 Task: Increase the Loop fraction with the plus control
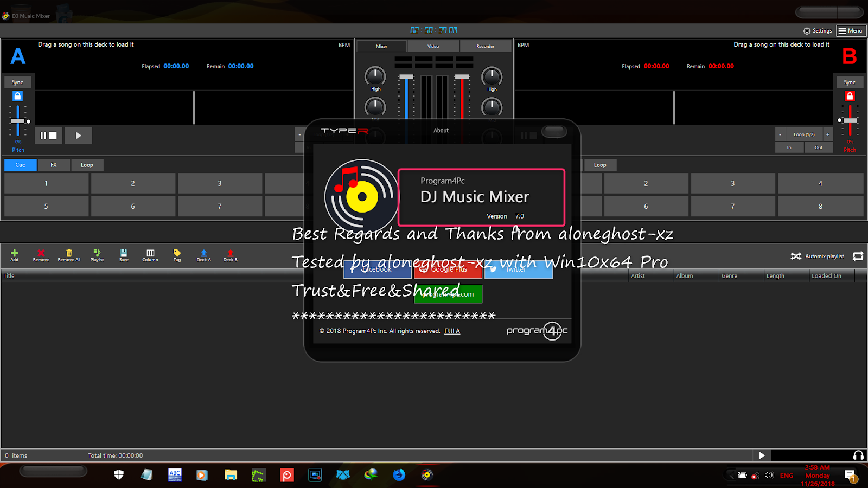[x=828, y=134]
